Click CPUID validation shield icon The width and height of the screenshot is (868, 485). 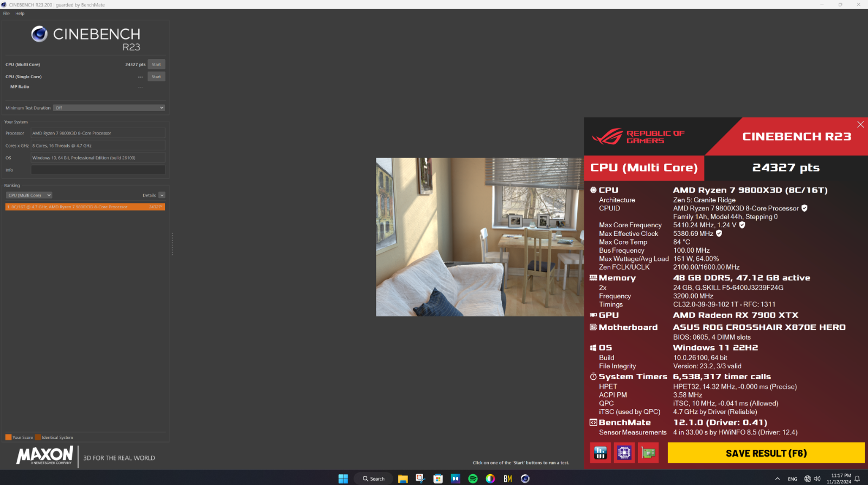point(805,208)
